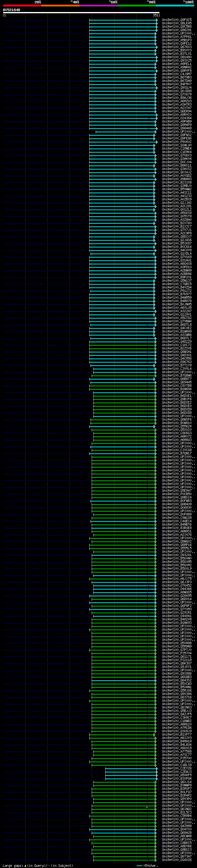Select the UniRef100_A9BAH3 label
The image size is (197, 868).
(x=177, y=179)
